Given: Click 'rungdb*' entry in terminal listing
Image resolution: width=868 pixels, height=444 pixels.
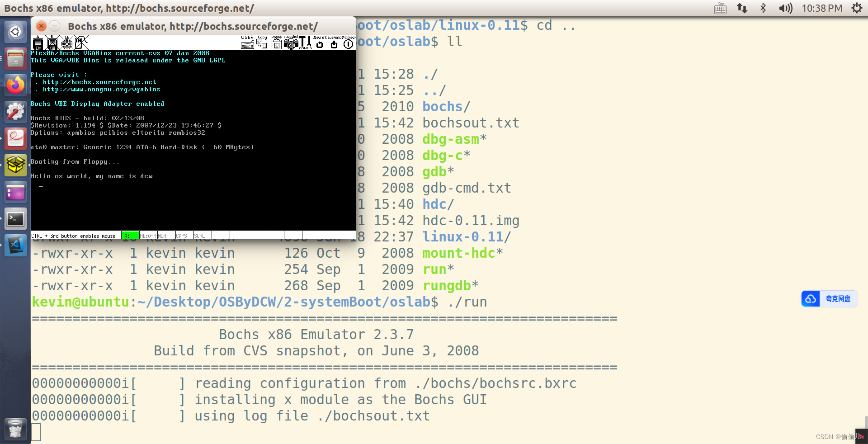Looking at the screenshot, I should coord(450,286).
